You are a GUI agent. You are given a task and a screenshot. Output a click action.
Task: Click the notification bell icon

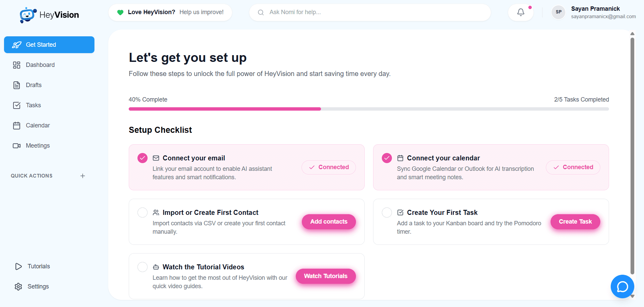pyautogui.click(x=521, y=12)
